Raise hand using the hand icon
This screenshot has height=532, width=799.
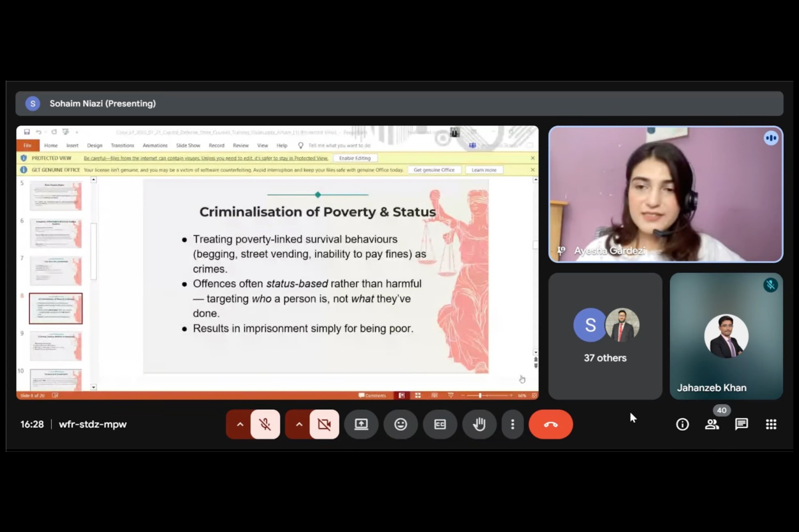[479, 424]
